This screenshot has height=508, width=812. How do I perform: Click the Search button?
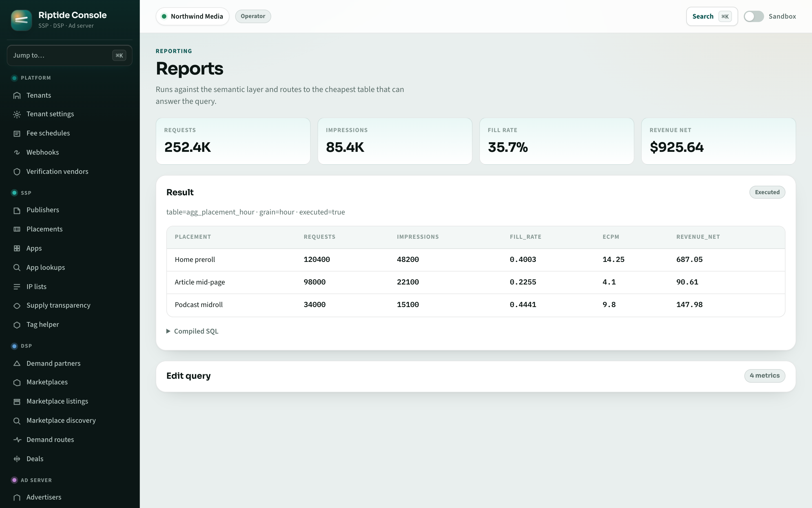(x=712, y=16)
